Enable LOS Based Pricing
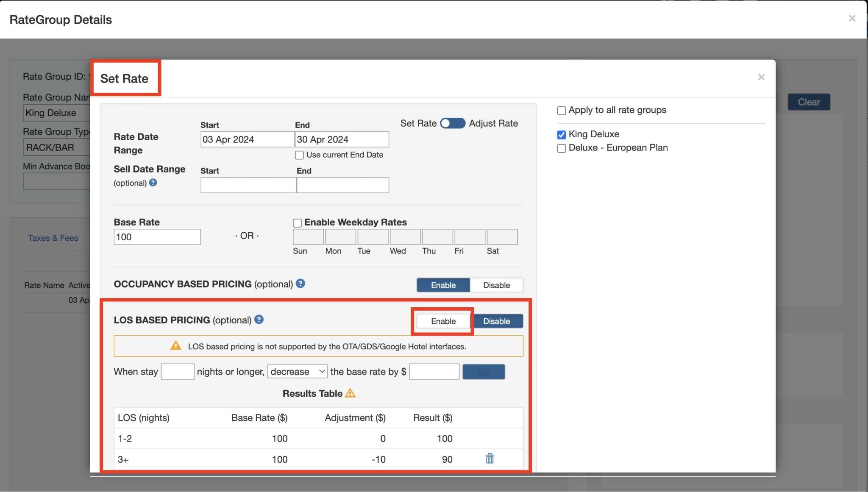 (x=442, y=321)
